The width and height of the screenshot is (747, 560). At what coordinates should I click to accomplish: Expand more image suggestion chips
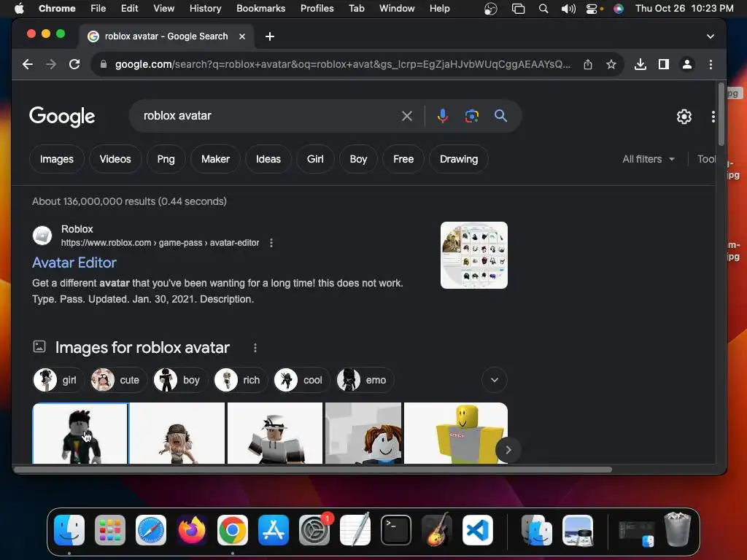point(495,380)
